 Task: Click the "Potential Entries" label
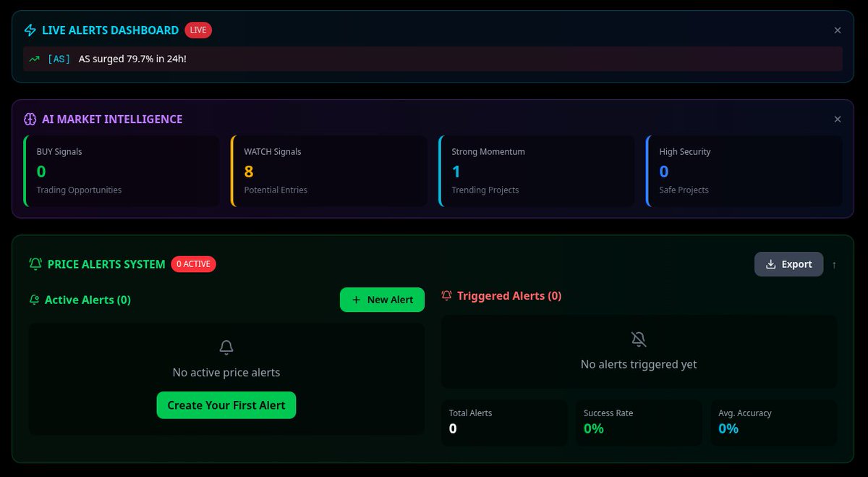(x=276, y=190)
